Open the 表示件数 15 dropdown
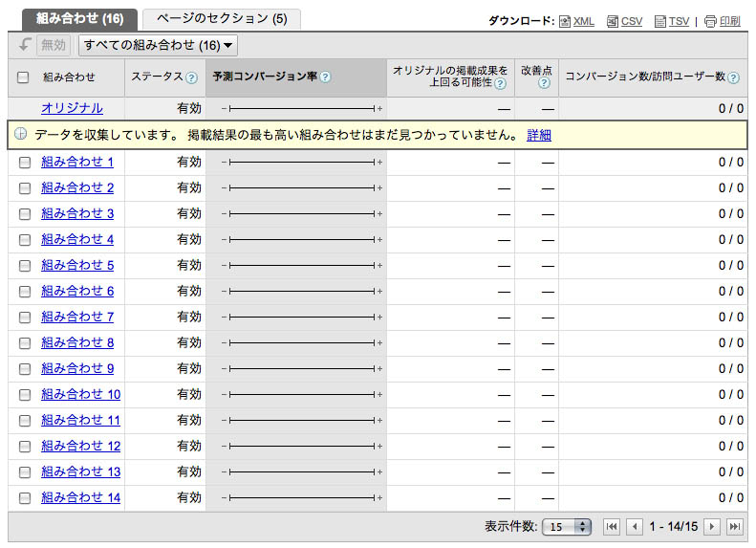The height and width of the screenshot is (548, 756). [567, 527]
